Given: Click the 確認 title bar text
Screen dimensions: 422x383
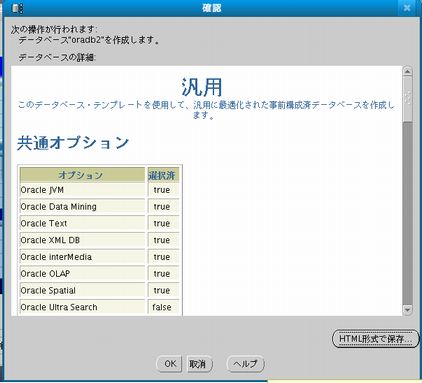Looking at the screenshot, I should coord(212,8).
